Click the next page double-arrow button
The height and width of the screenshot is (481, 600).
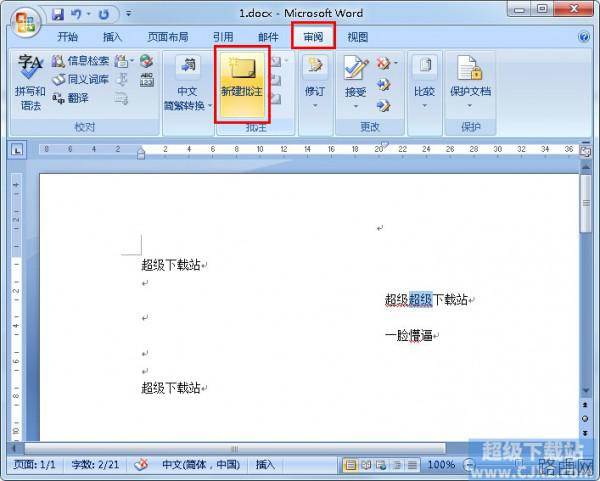coord(585,433)
